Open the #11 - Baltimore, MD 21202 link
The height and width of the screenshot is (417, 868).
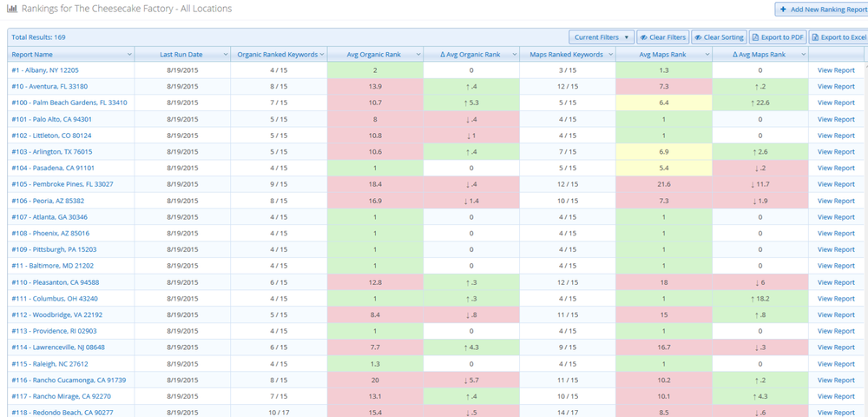coord(53,266)
